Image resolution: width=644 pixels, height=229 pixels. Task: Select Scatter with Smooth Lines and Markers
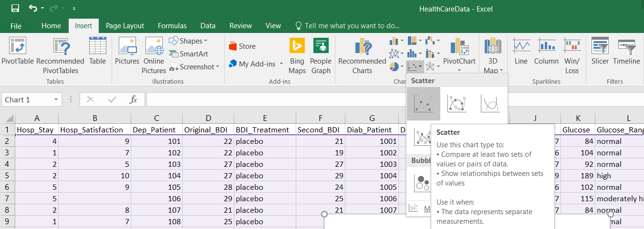pos(457,103)
